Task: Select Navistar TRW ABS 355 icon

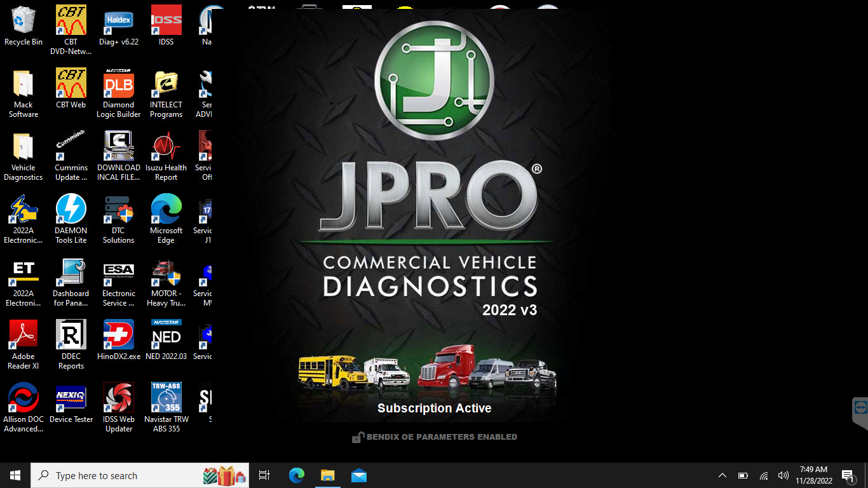Action: pos(166,399)
